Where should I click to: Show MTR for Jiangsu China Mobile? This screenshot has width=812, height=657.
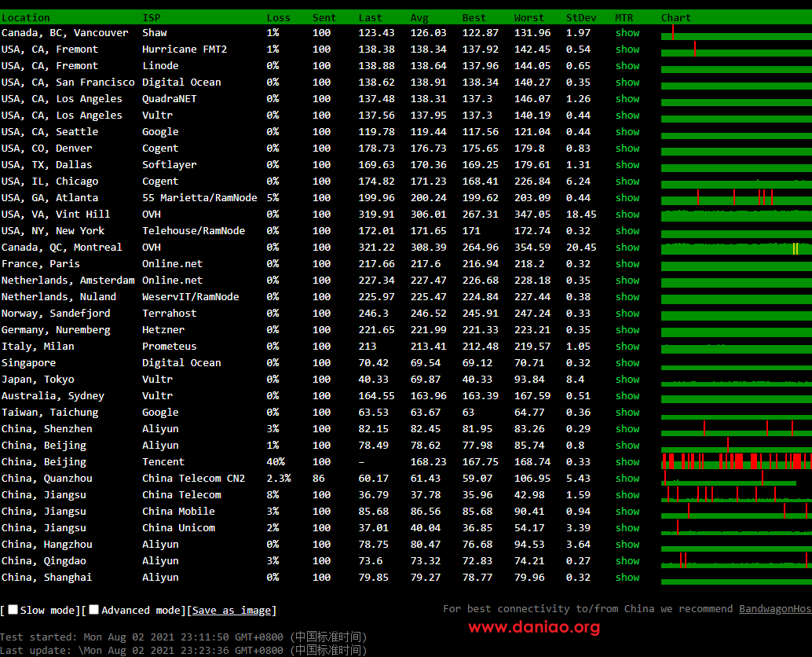pyautogui.click(x=627, y=512)
